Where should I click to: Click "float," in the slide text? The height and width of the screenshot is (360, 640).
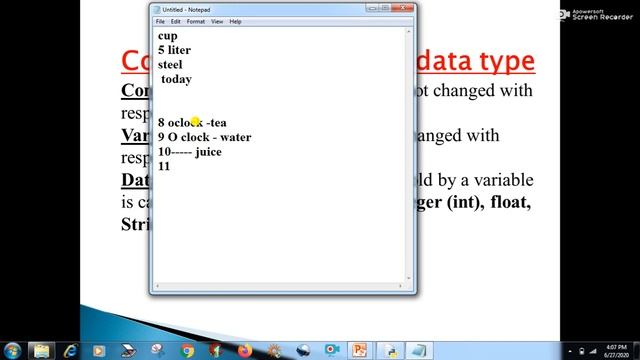coord(511,202)
